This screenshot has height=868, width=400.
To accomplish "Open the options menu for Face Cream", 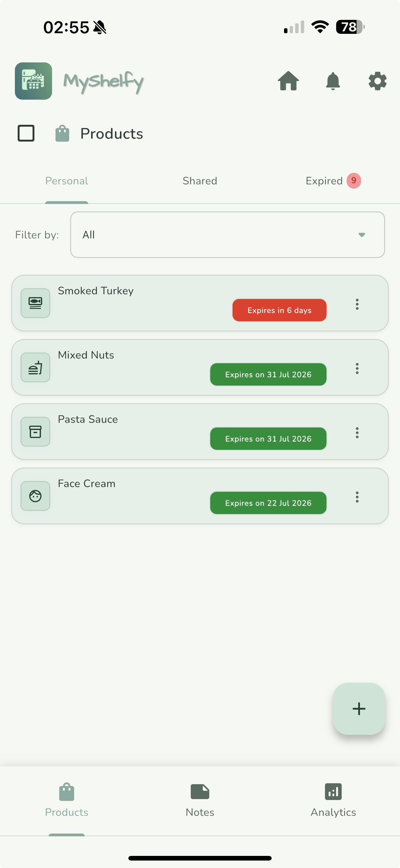I will (x=357, y=497).
